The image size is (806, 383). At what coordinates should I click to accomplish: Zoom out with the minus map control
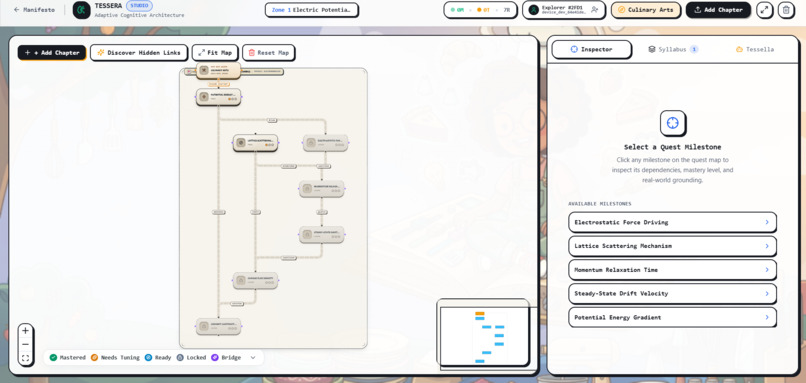(25, 344)
